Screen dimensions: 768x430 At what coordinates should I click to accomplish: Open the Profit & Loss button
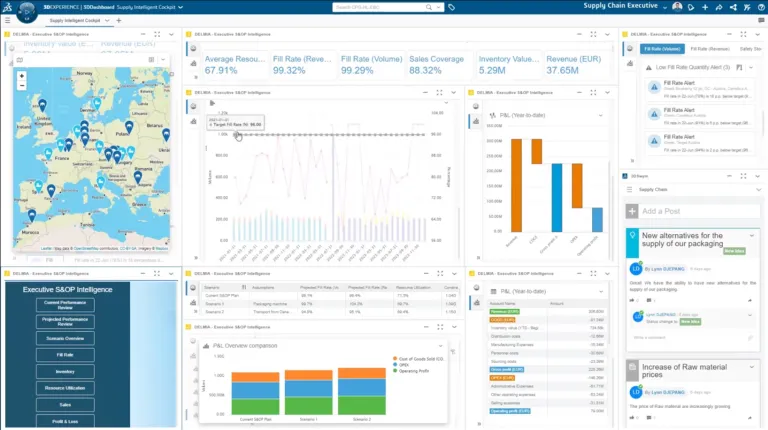(x=65, y=421)
